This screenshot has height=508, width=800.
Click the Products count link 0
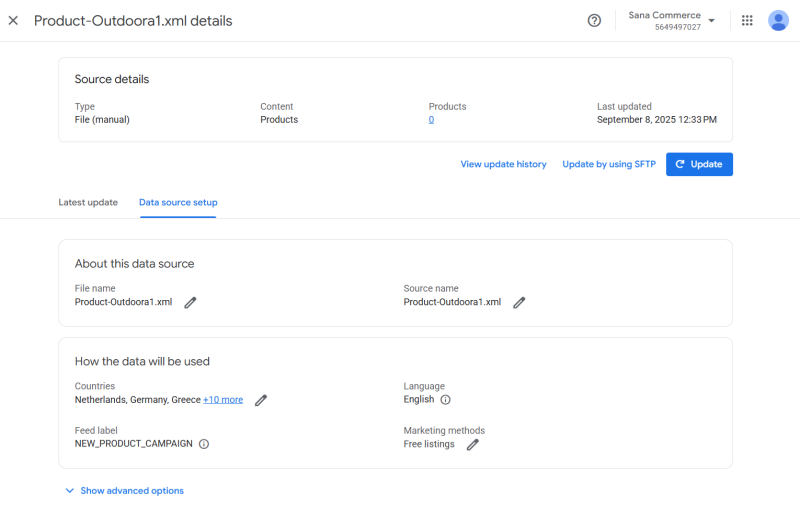click(431, 120)
